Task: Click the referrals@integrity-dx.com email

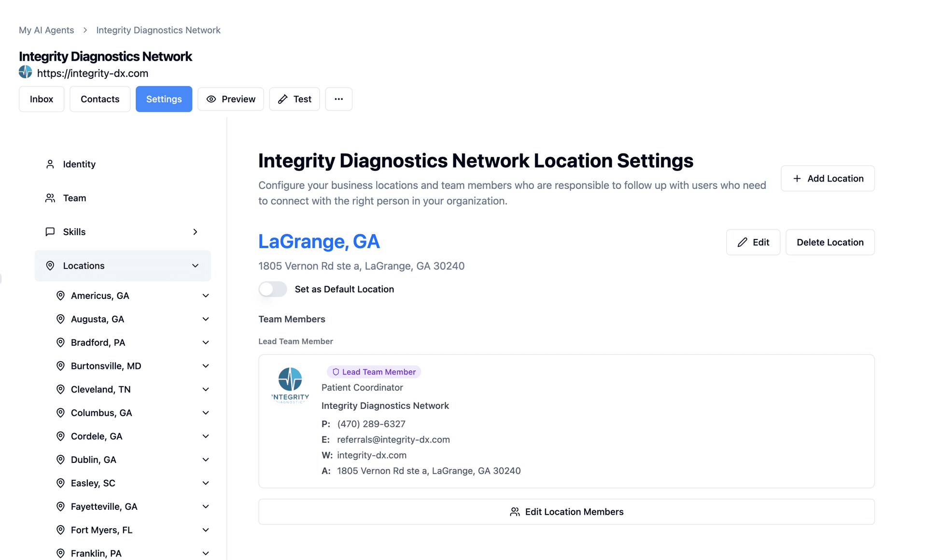Action: tap(393, 440)
